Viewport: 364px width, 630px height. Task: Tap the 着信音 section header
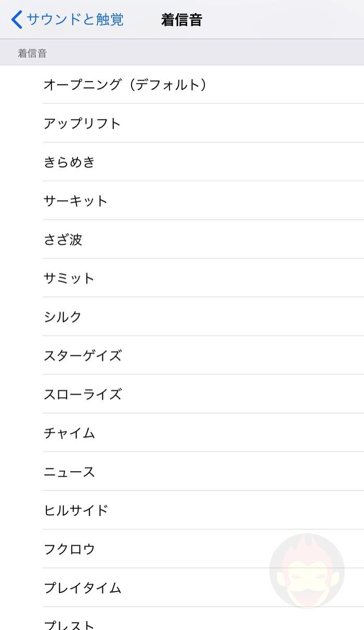[x=32, y=53]
